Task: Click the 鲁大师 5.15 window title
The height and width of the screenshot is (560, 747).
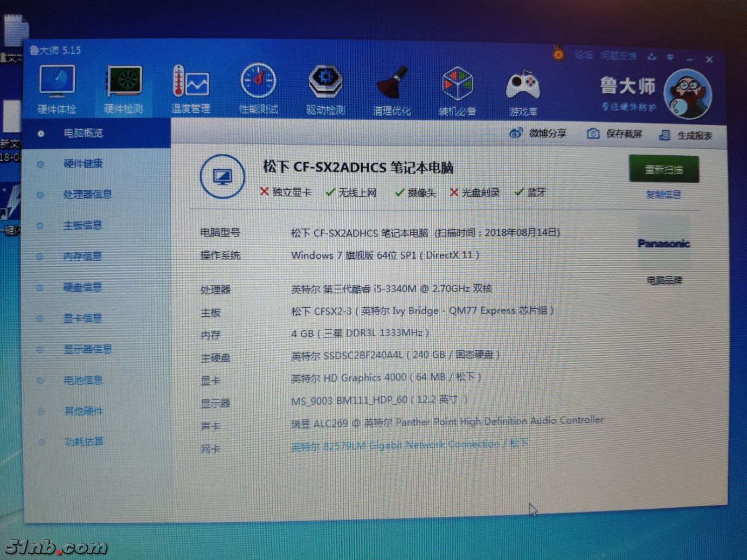Action: (55, 50)
